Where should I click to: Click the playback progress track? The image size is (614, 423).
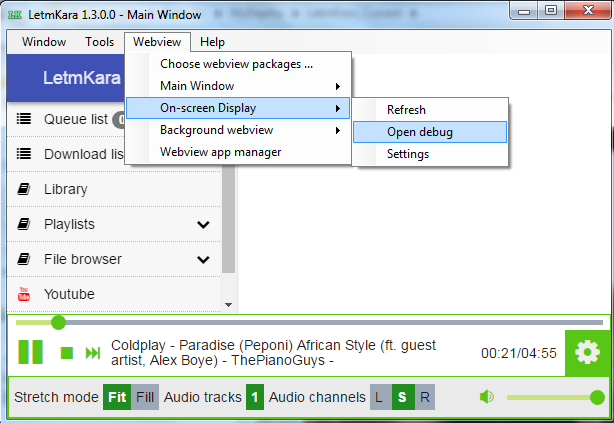click(x=309, y=323)
